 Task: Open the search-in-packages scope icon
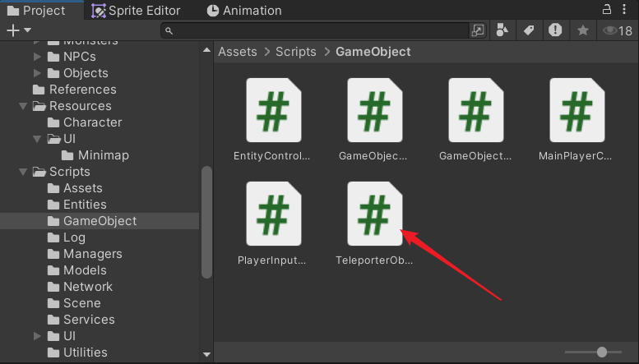[478, 30]
